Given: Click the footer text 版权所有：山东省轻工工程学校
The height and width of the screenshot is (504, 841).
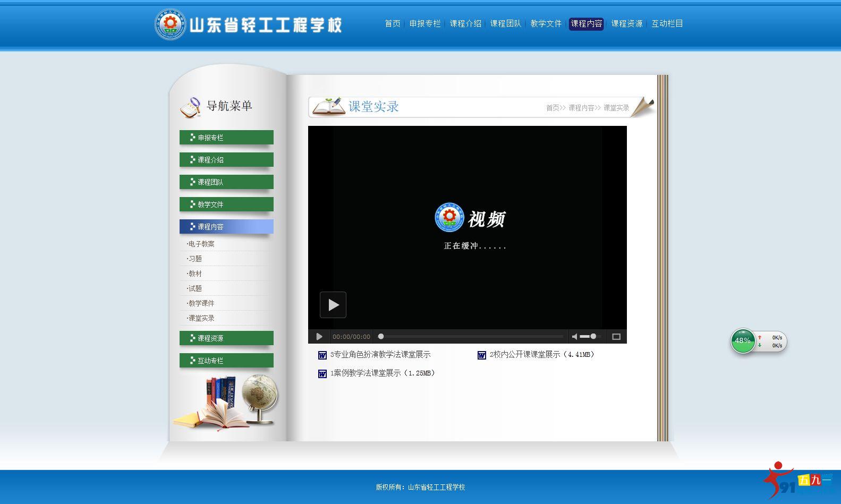Looking at the screenshot, I should pos(420,487).
